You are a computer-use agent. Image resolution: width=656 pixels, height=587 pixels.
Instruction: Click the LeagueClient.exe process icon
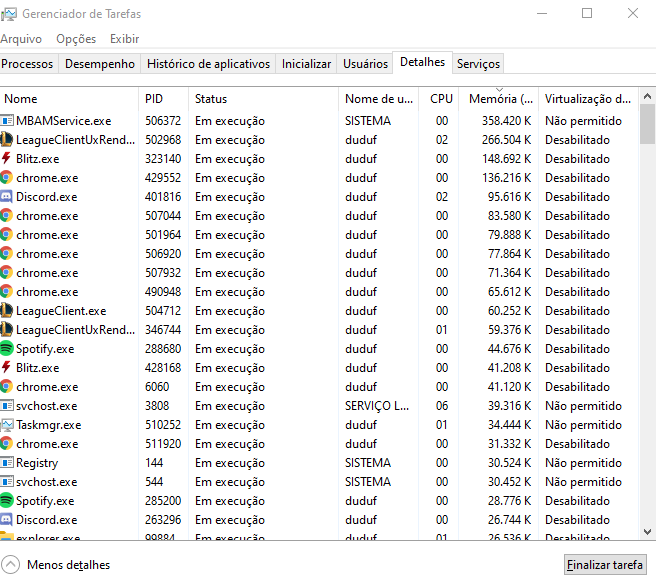pos(7,311)
